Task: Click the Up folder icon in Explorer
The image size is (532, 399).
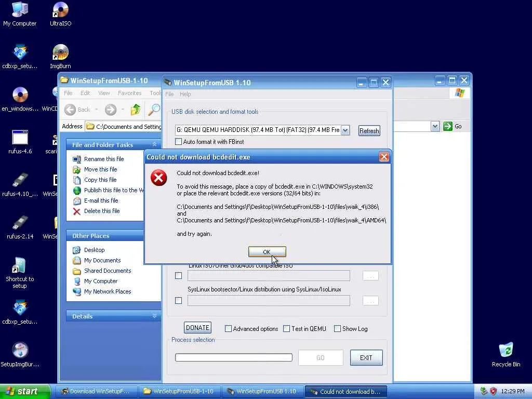Action: [136, 110]
